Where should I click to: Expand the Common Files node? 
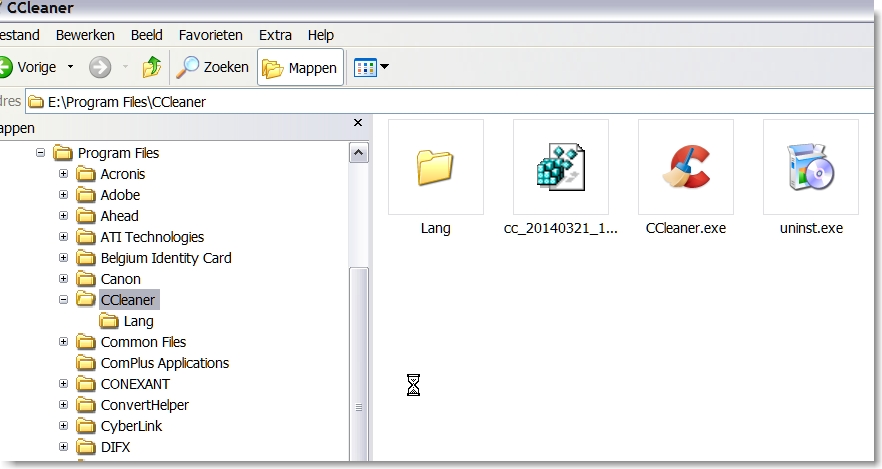tap(64, 341)
